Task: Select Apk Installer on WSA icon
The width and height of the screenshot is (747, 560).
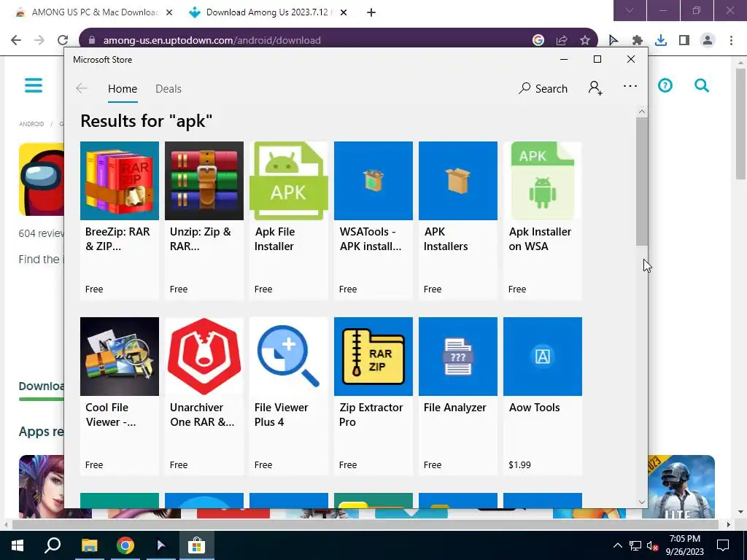Action: (543, 181)
